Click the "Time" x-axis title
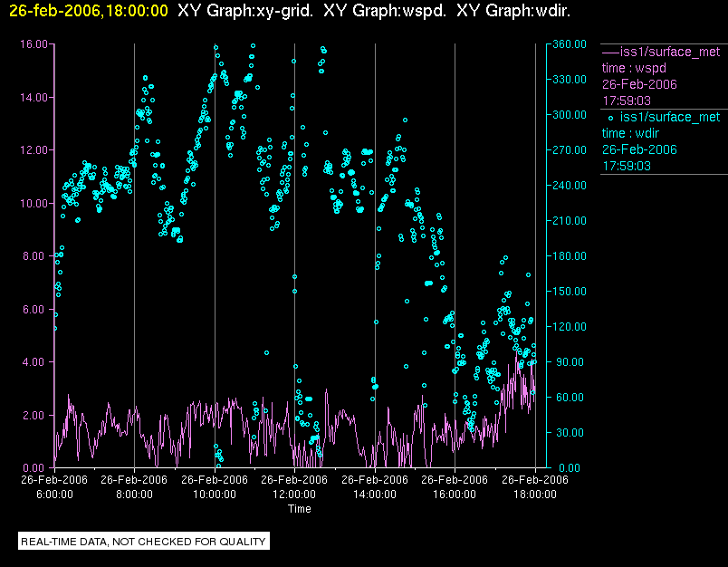 pos(300,509)
